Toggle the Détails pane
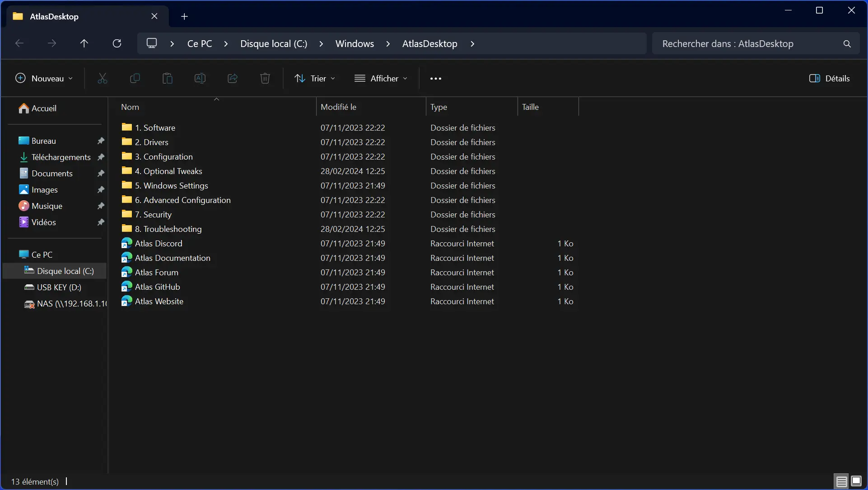The image size is (868, 490). click(829, 79)
